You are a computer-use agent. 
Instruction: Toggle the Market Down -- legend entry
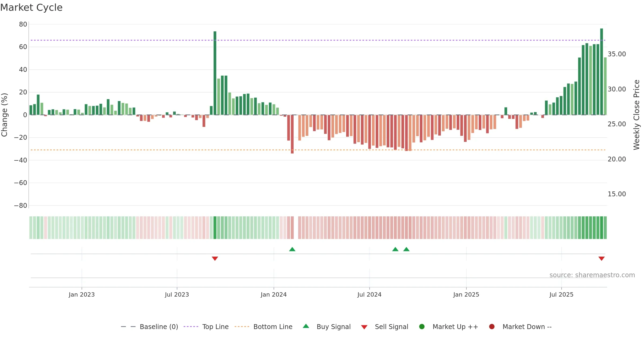[520, 327]
